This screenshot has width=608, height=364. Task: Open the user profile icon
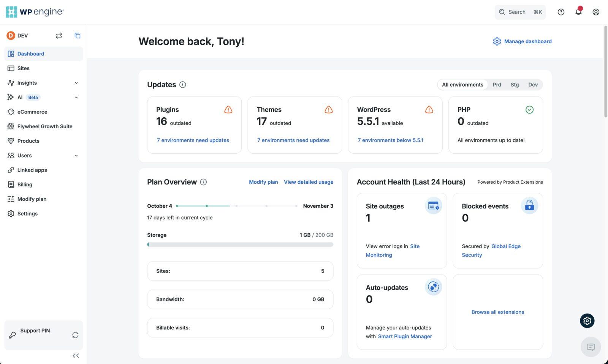point(596,12)
